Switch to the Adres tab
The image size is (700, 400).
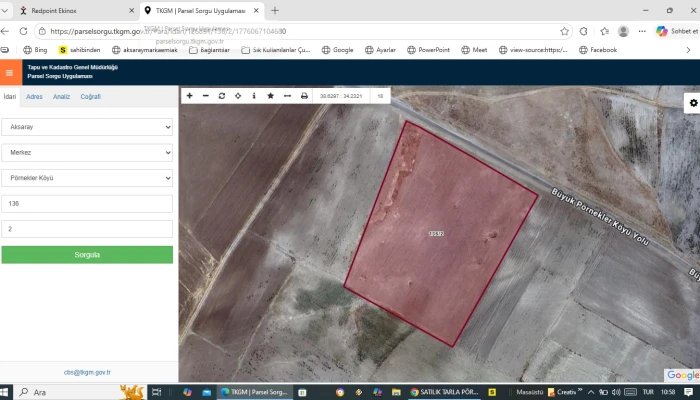[x=34, y=97]
